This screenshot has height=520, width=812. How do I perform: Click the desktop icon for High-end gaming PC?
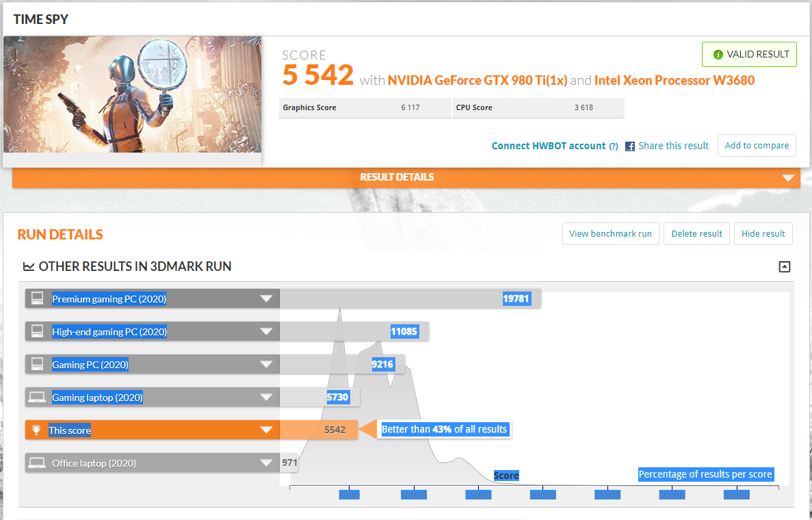click(x=38, y=331)
